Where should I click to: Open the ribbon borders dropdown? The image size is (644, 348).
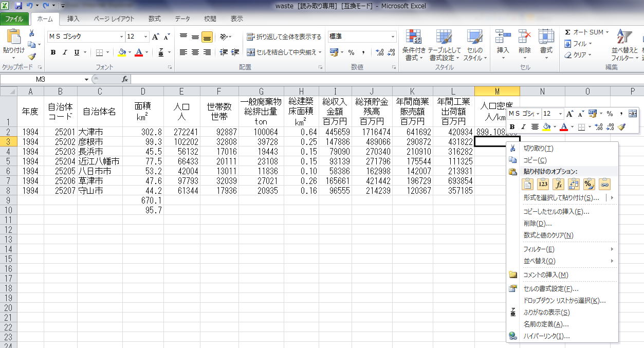pyautogui.click(x=108, y=52)
